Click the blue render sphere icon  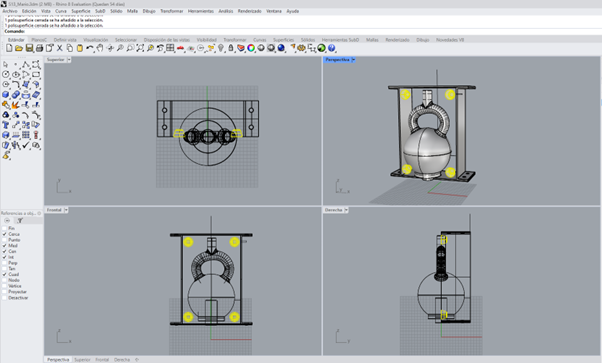tap(281, 48)
